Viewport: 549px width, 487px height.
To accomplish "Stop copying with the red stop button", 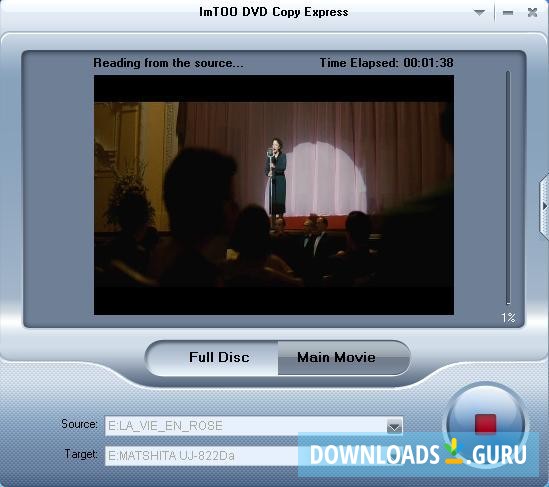I will (x=485, y=424).
